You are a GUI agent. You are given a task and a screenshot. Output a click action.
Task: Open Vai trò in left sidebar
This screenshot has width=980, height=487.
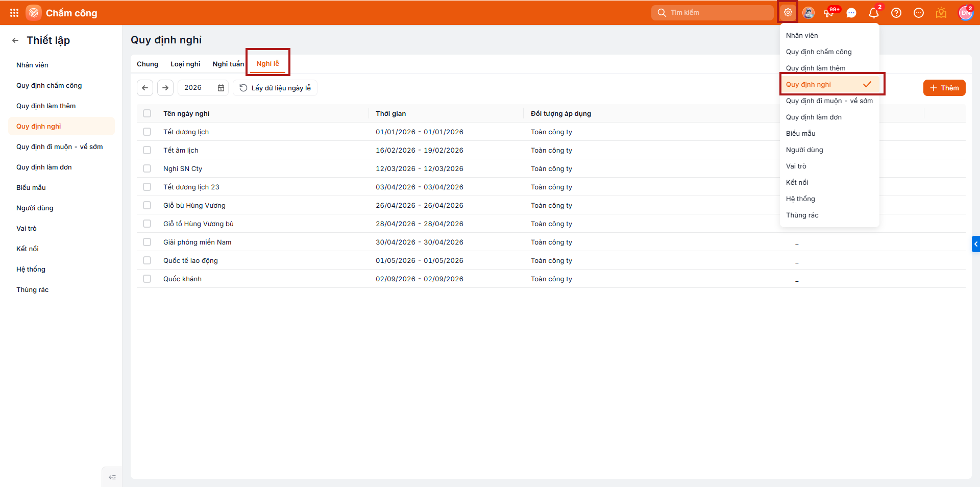tap(61, 228)
